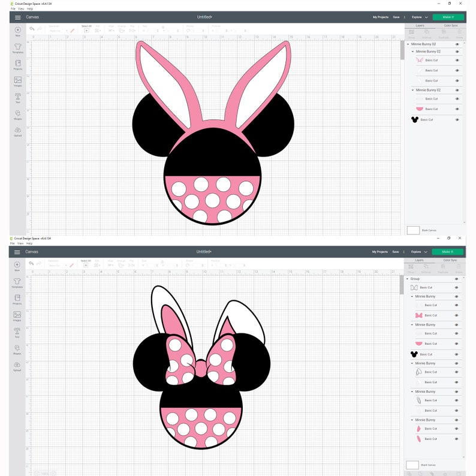Open hamburger menu in lower window header
The height and width of the screenshot is (476, 476).
(17, 252)
